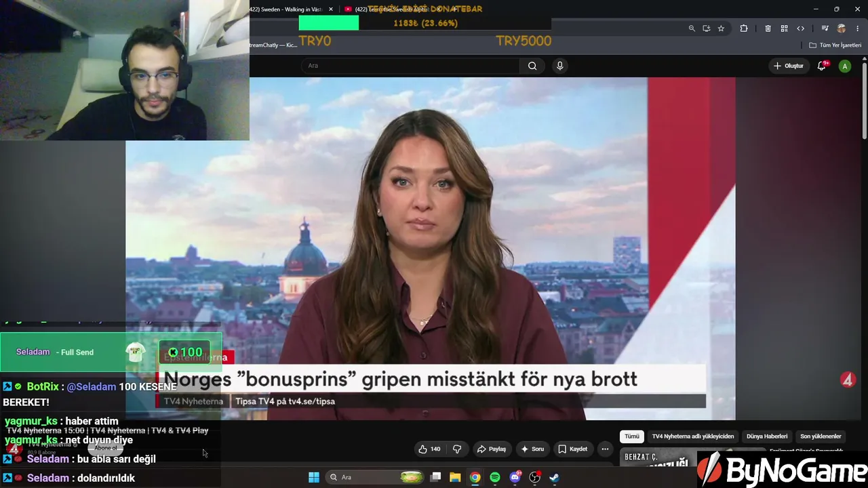
Task: Click the YouTube search field Ara
Action: point(410,66)
